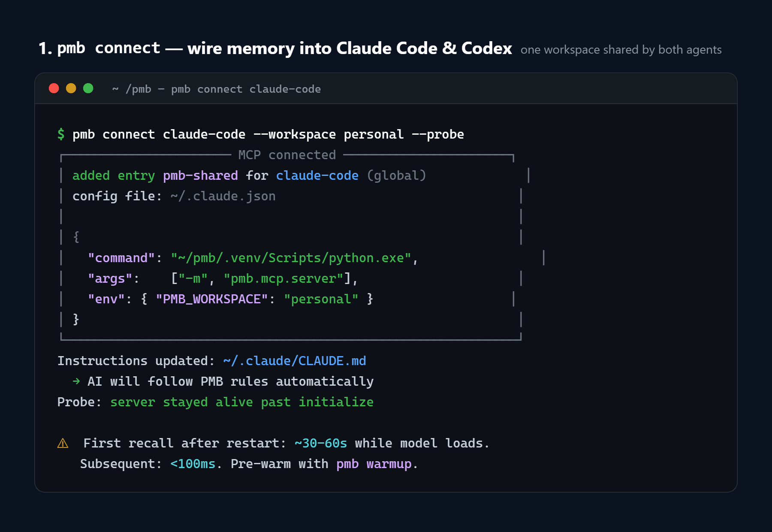Click the 'added entry' green text
The height and width of the screenshot is (532, 772).
tap(114, 175)
